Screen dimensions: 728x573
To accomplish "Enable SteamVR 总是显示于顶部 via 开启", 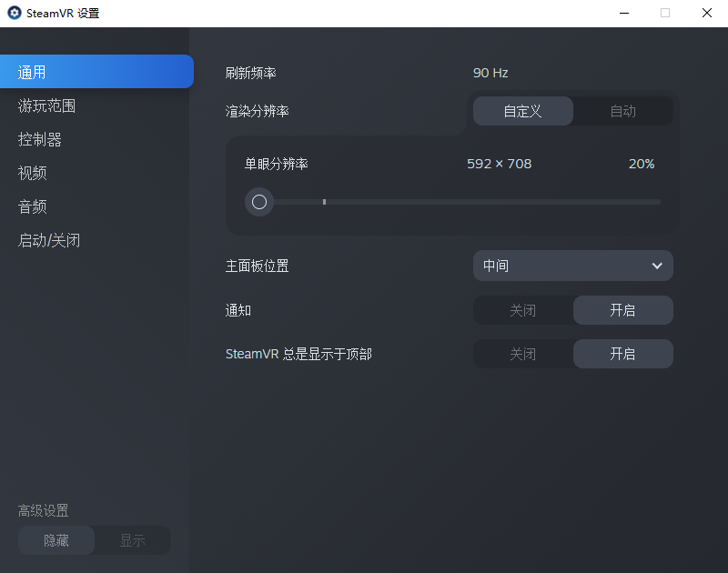I will [623, 354].
